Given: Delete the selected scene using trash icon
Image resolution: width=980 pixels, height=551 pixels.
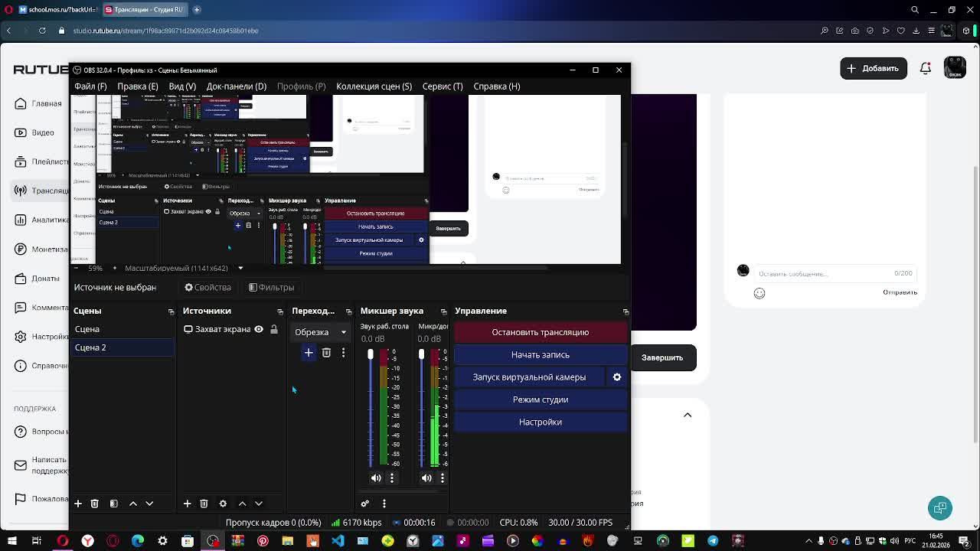Looking at the screenshot, I should pos(95,504).
